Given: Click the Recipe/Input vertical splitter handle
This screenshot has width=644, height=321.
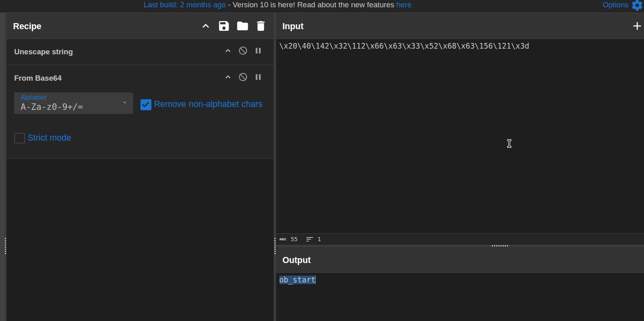Looking at the screenshot, I should coord(275,246).
